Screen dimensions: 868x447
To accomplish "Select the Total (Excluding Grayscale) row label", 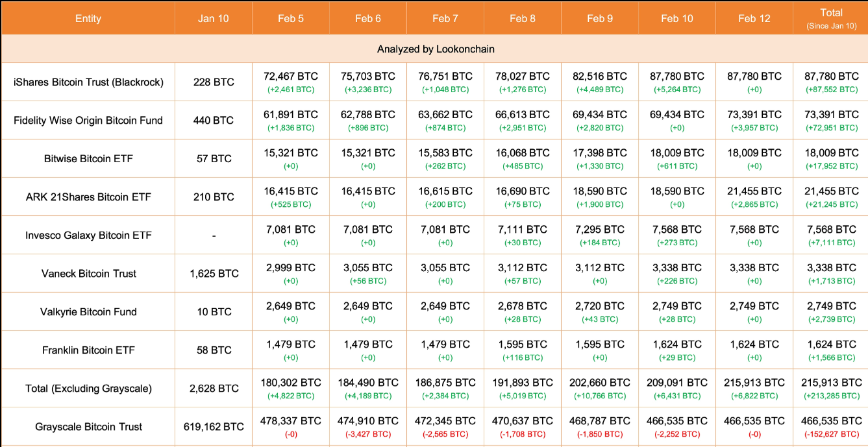I will click(88, 388).
